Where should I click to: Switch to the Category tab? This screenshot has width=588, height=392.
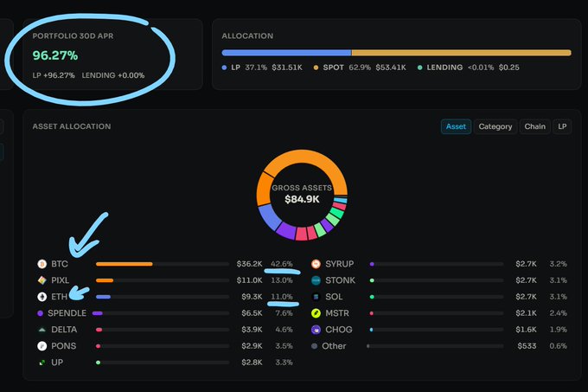click(495, 127)
